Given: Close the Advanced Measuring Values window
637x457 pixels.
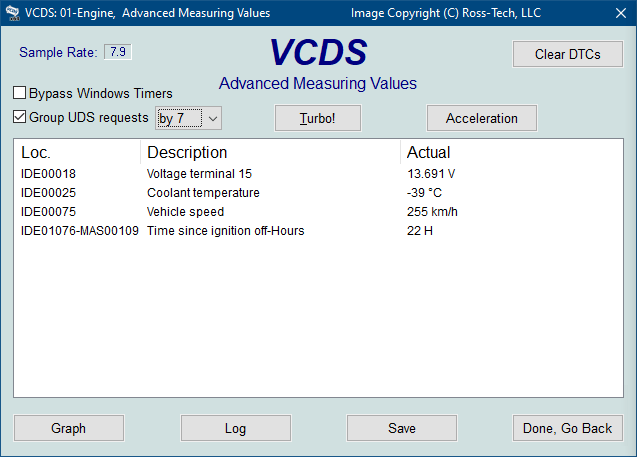Looking at the screenshot, I should [621, 13].
